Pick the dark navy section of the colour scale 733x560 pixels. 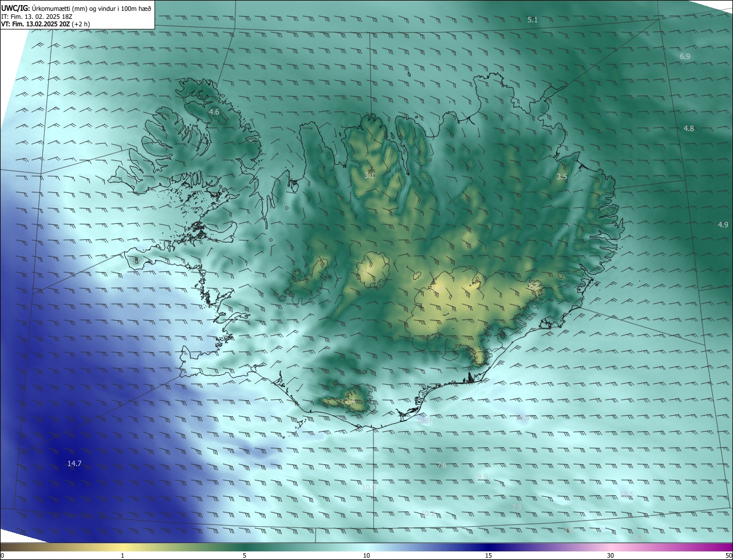488,547
